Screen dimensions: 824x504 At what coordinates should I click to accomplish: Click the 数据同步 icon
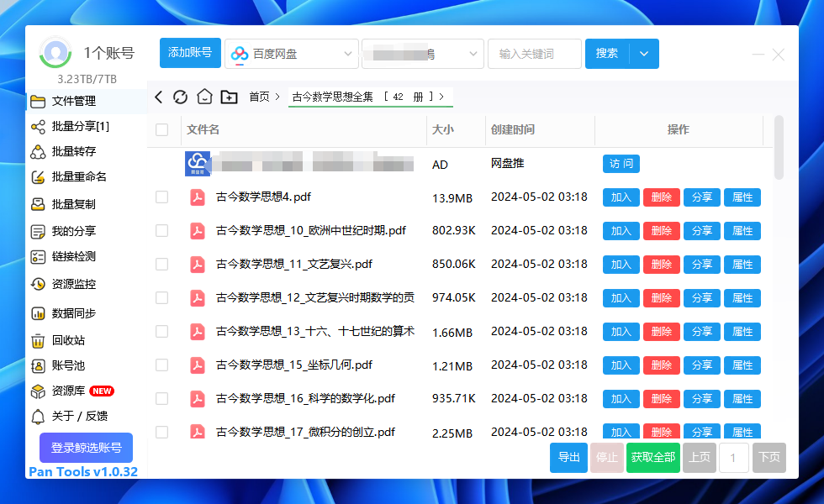point(38,313)
